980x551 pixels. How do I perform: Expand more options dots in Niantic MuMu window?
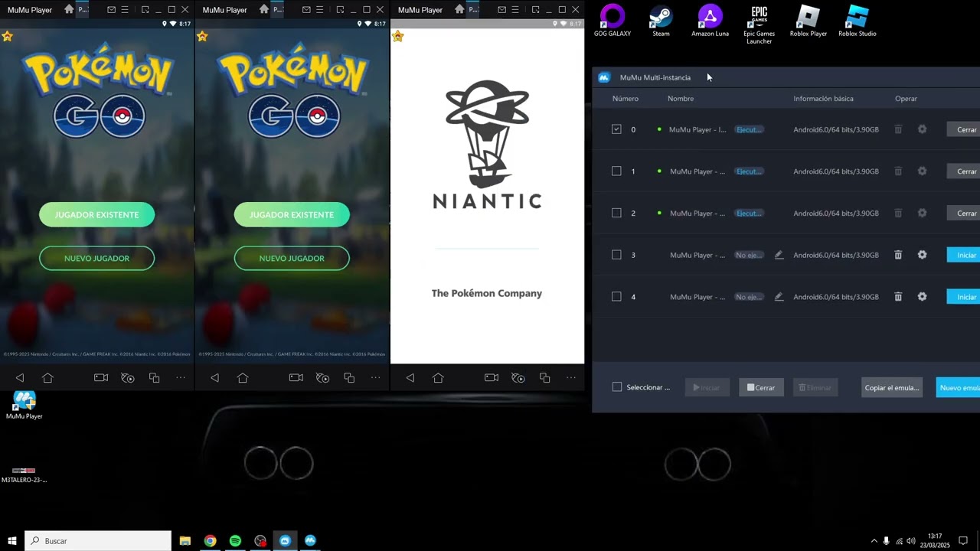pos(571,378)
